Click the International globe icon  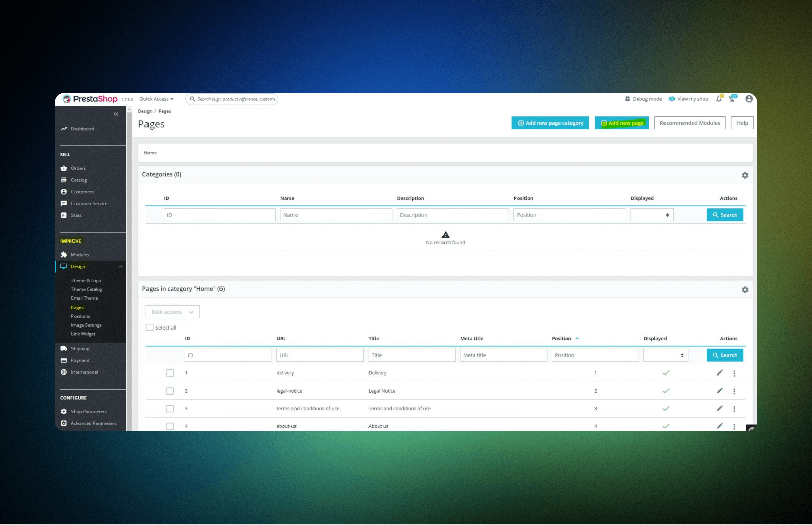64,372
